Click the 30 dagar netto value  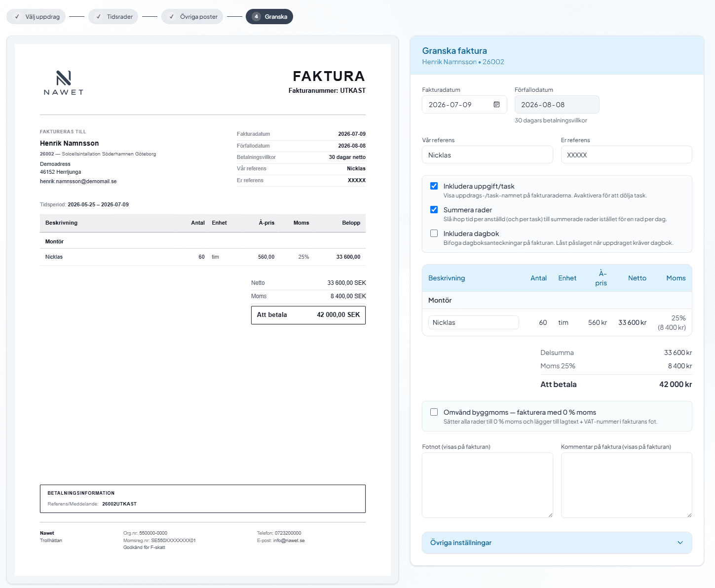point(347,157)
